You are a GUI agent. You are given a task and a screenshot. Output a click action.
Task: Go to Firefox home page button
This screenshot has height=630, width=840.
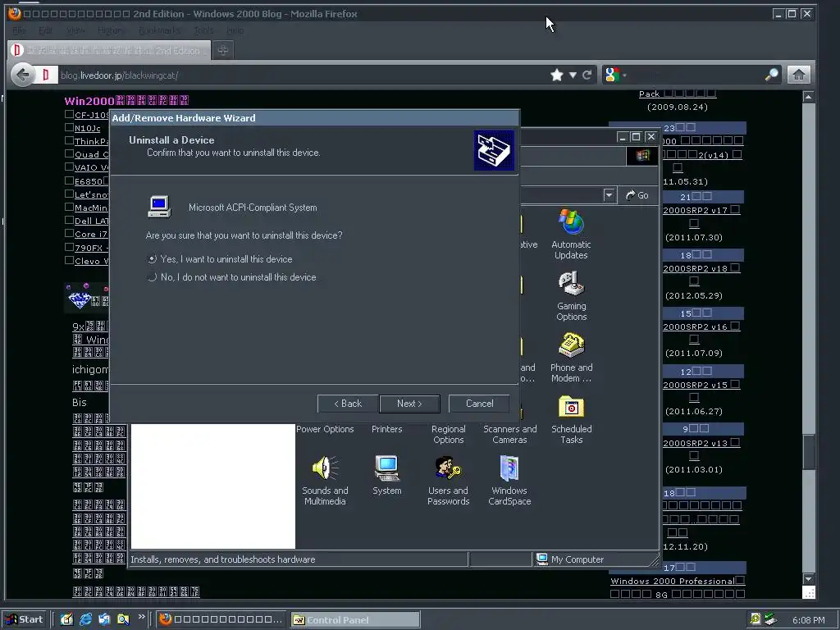pyautogui.click(x=798, y=75)
